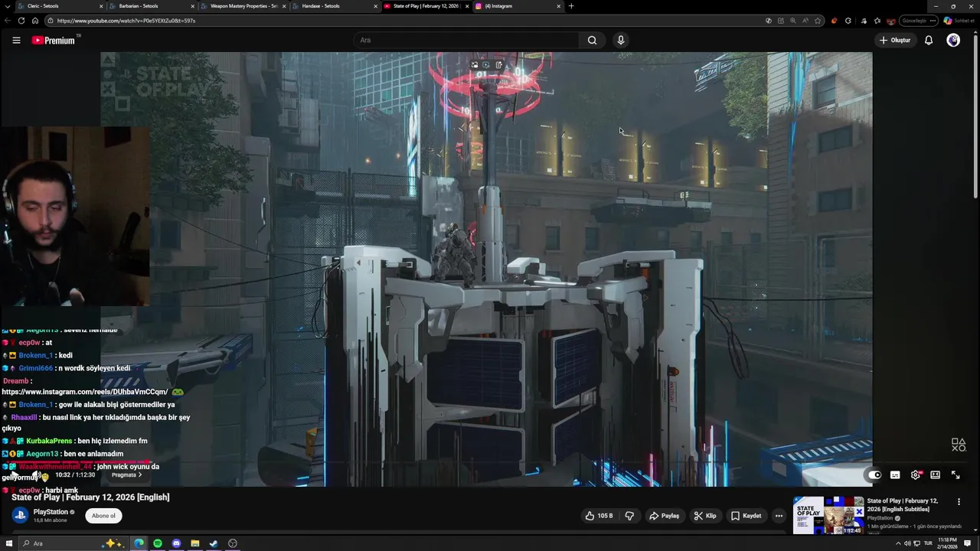
Task: Click the Oluştur create button
Action: tap(894, 41)
